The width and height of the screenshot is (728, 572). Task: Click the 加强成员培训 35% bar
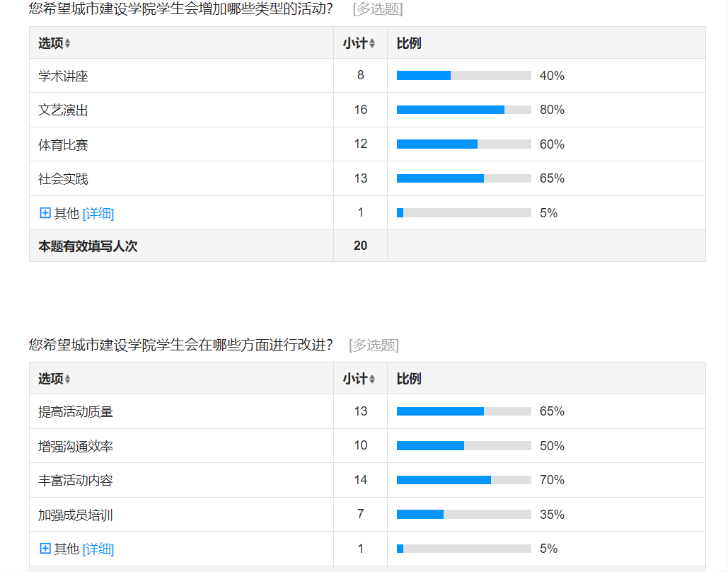click(x=464, y=515)
